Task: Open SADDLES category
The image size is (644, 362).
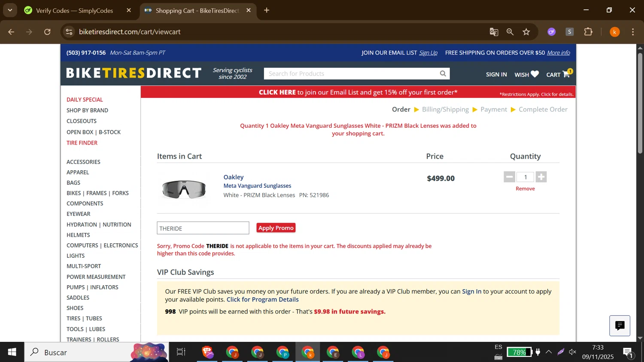Action: 78,298
